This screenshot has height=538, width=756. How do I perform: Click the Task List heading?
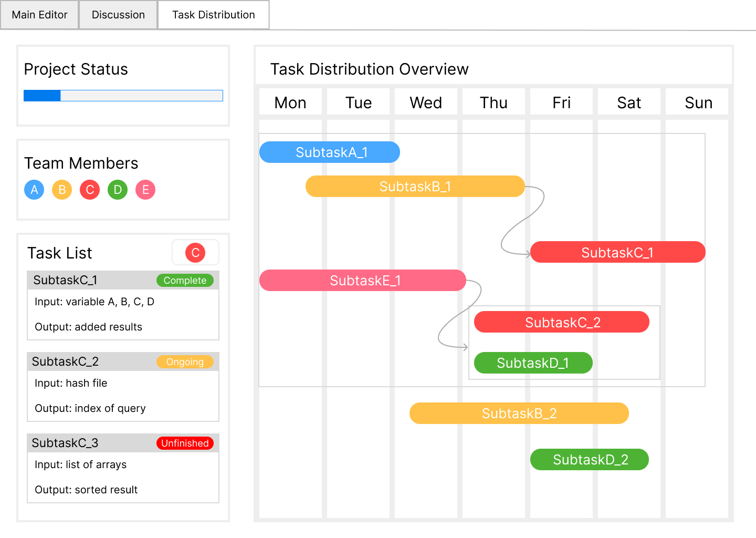[60, 253]
